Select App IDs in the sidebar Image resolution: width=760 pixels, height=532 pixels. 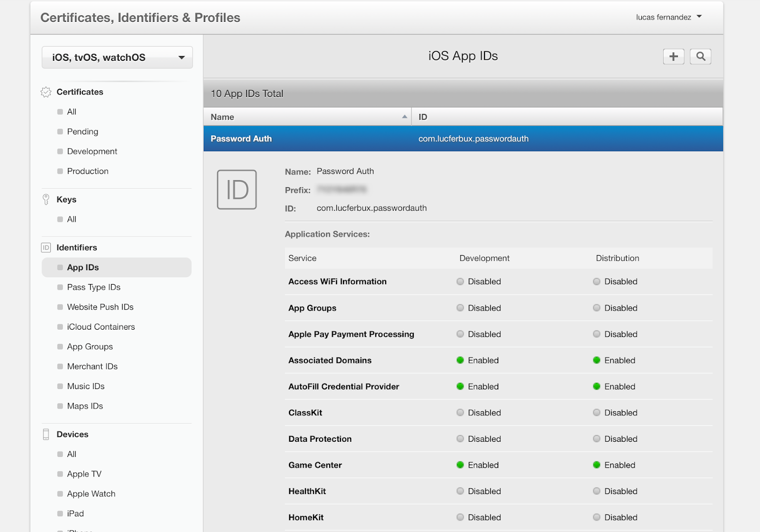point(83,267)
